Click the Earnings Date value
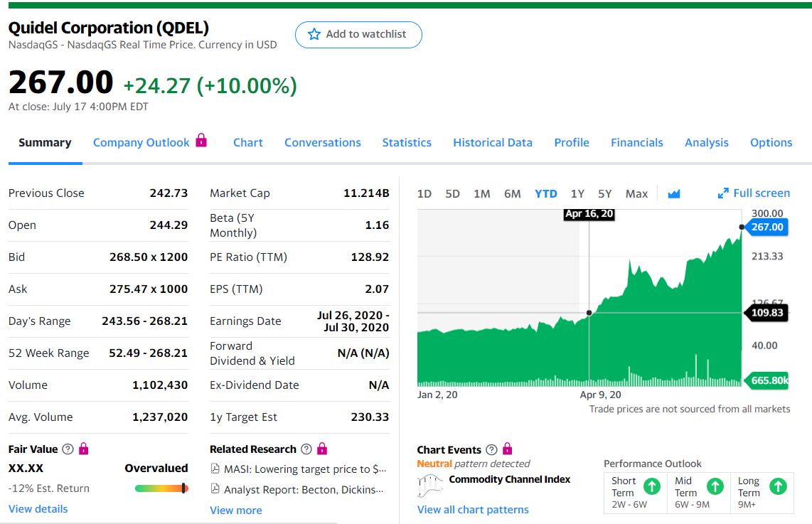The image size is (812, 524). 353,321
